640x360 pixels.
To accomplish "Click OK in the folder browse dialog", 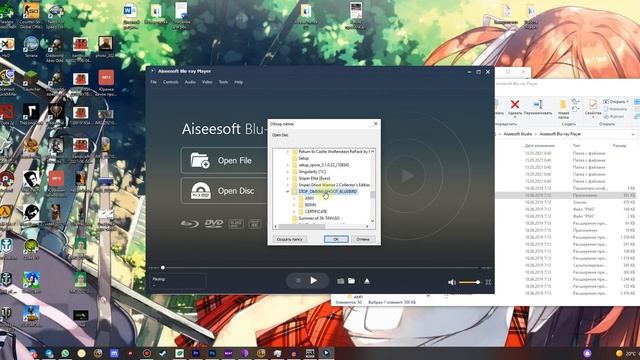I will coord(336,239).
